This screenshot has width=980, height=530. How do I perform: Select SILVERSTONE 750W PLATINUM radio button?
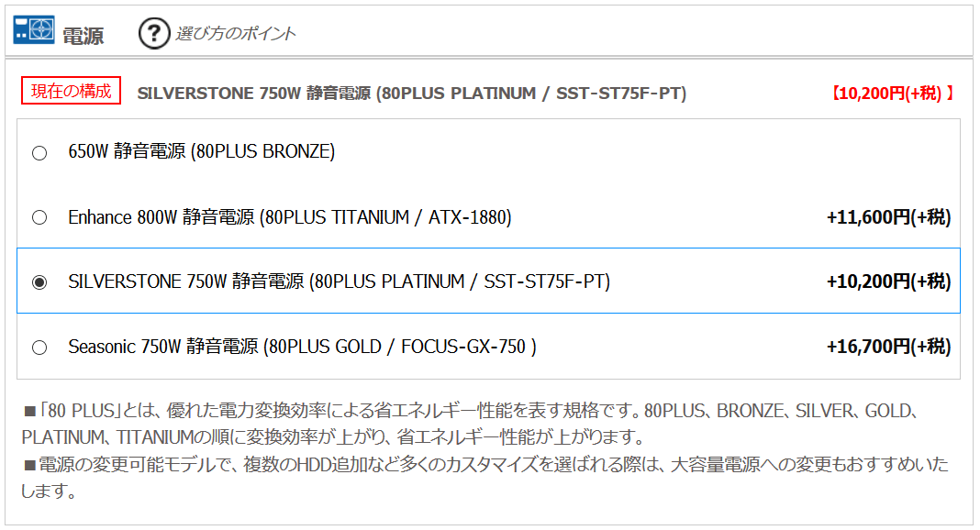[39, 282]
